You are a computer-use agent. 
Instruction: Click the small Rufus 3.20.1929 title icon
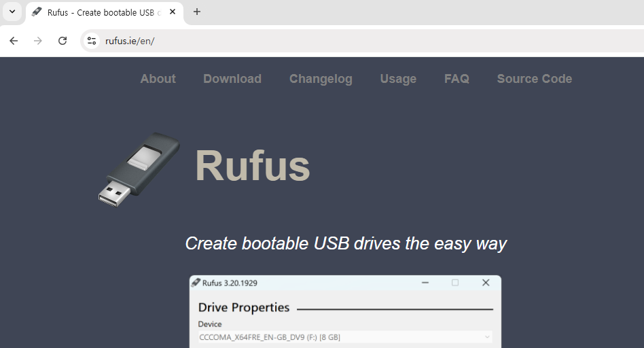coord(196,283)
